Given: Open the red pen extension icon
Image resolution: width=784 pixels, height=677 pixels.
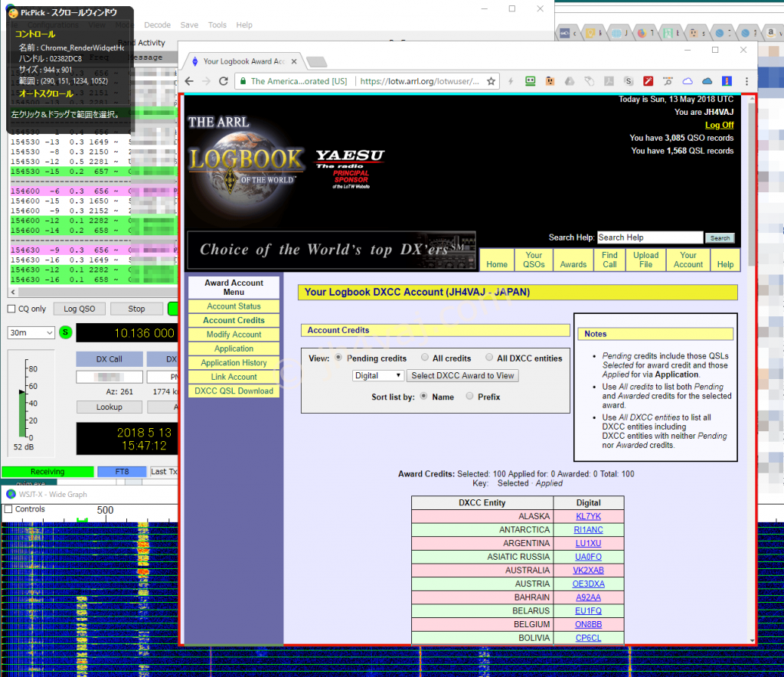Looking at the screenshot, I should [648, 81].
